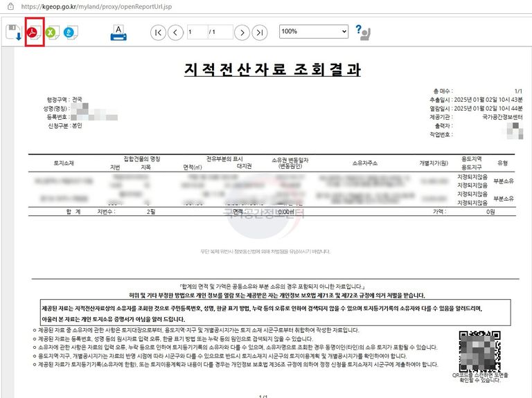
Task: Export the report as PDF
Action: point(34,33)
